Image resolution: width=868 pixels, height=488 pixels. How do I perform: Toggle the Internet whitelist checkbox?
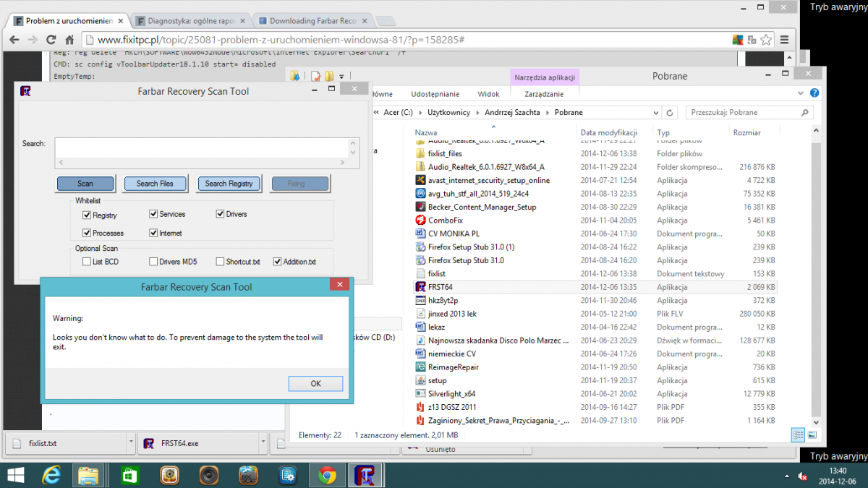[153, 233]
